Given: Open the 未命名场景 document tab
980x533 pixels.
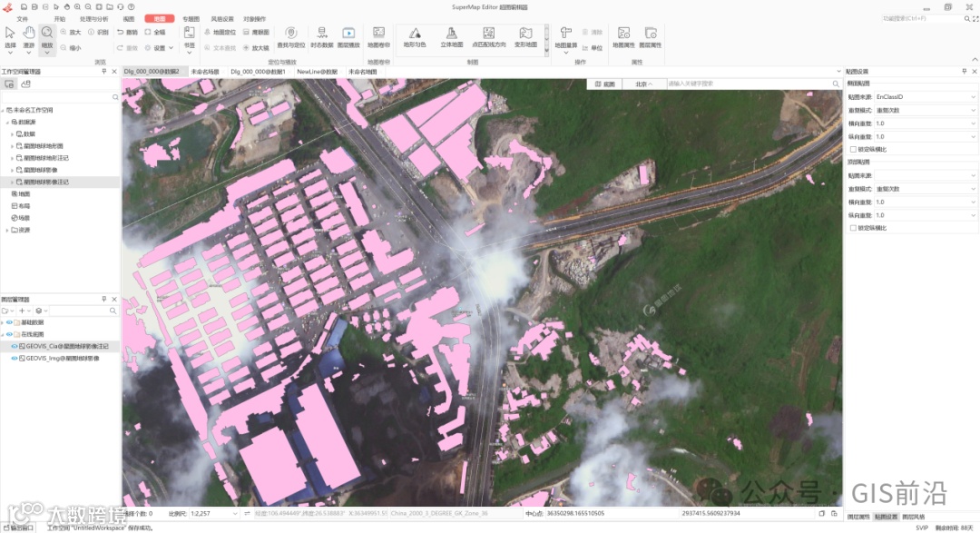Looking at the screenshot, I should click(205, 71).
